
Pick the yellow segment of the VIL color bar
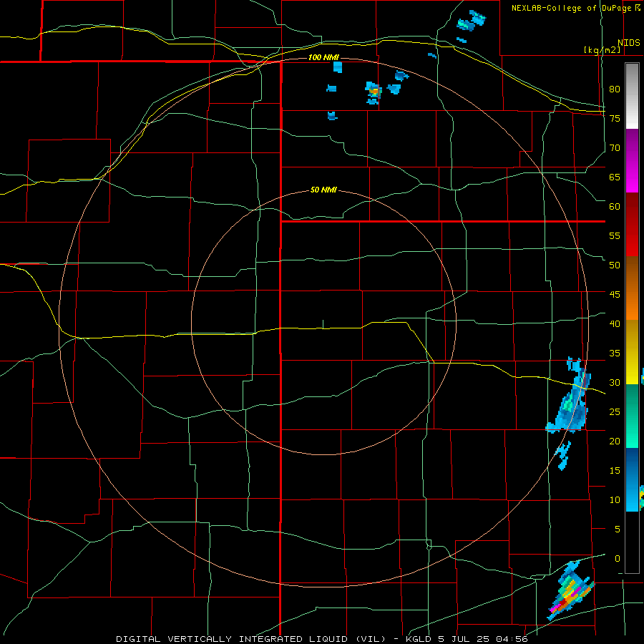[x=632, y=352]
